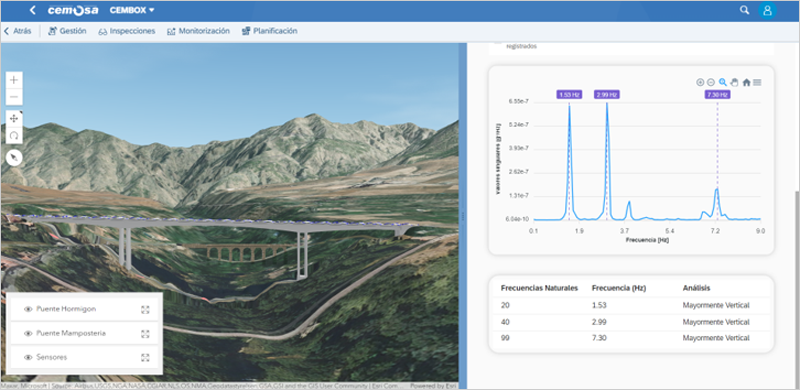Reset chart zoom with home icon

(x=746, y=82)
